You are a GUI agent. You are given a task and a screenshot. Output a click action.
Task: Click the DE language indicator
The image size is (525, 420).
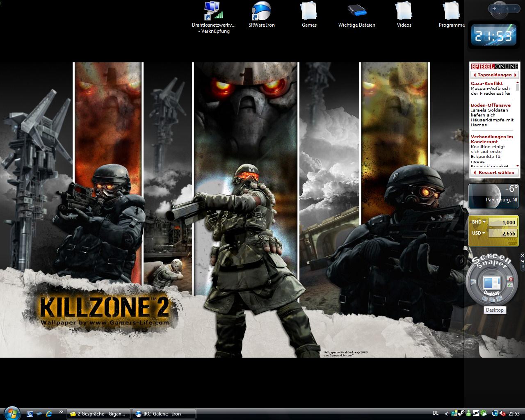(436, 413)
